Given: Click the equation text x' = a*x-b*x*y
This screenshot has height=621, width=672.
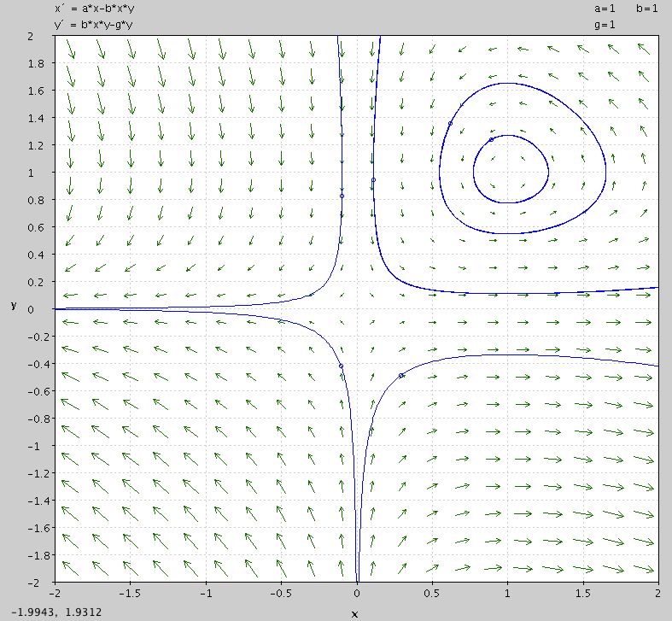Looking at the screenshot, I should 94,9.
